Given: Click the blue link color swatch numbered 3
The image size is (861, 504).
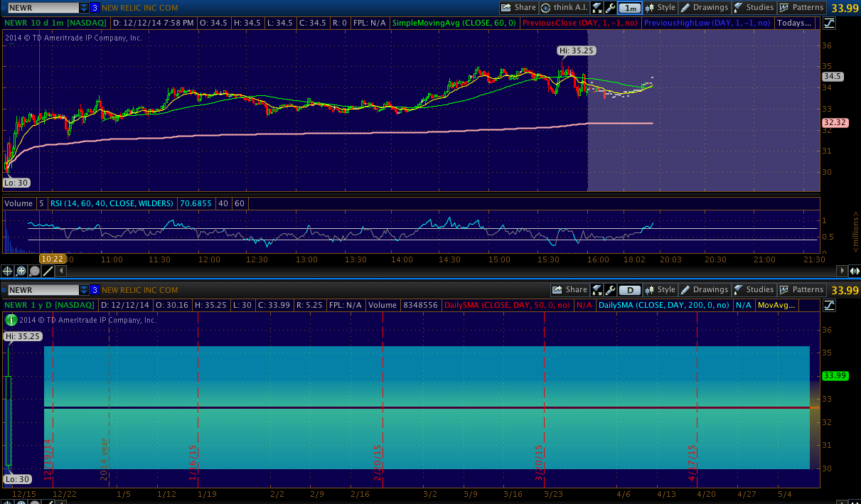Looking at the screenshot, I should coord(95,8).
